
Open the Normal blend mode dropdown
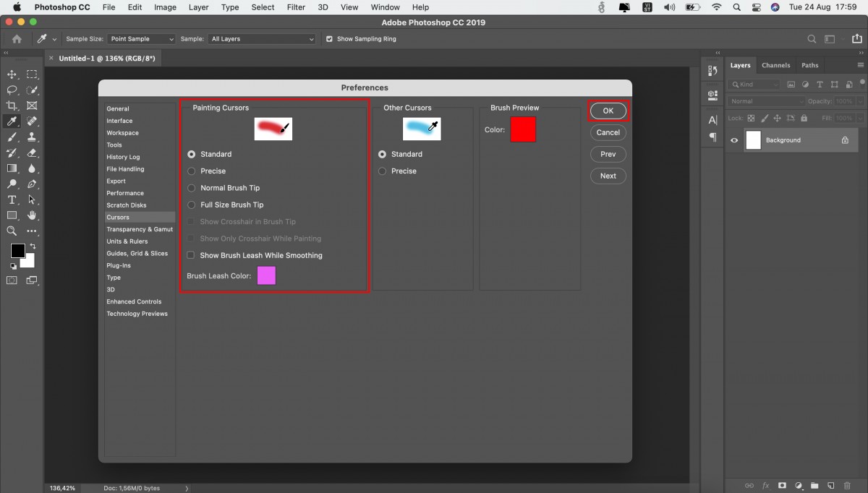(765, 101)
